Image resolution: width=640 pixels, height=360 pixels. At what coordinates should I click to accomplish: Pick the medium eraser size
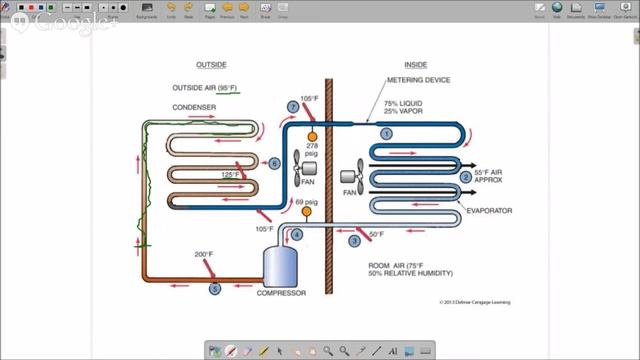pyautogui.click(x=113, y=7)
